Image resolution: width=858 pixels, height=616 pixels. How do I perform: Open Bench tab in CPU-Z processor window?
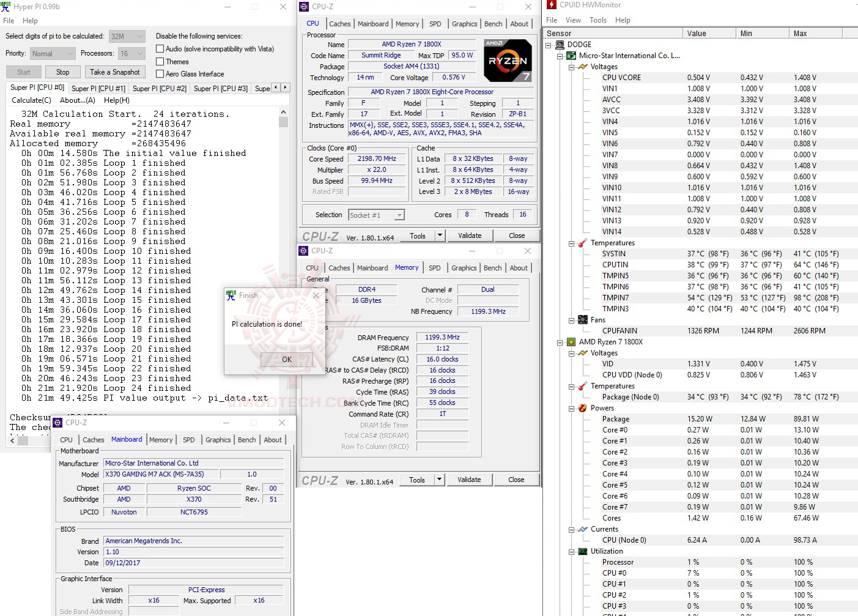[494, 24]
